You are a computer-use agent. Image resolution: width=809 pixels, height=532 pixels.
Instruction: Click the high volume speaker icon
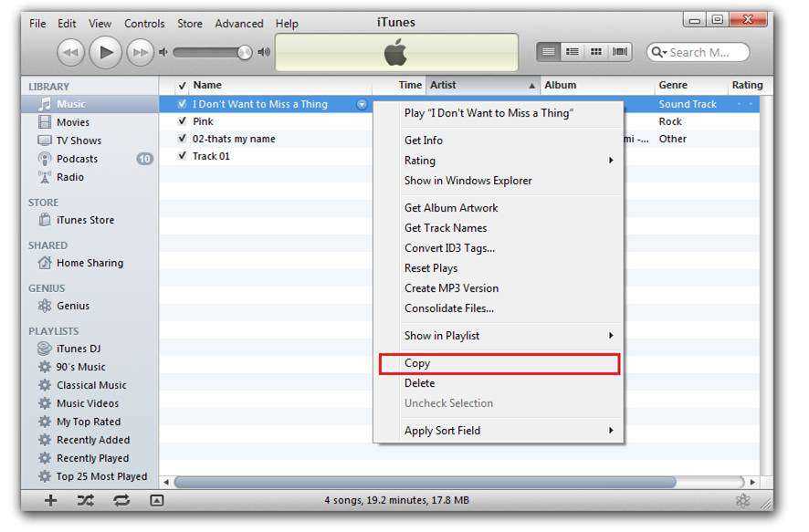[x=264, y=52]
